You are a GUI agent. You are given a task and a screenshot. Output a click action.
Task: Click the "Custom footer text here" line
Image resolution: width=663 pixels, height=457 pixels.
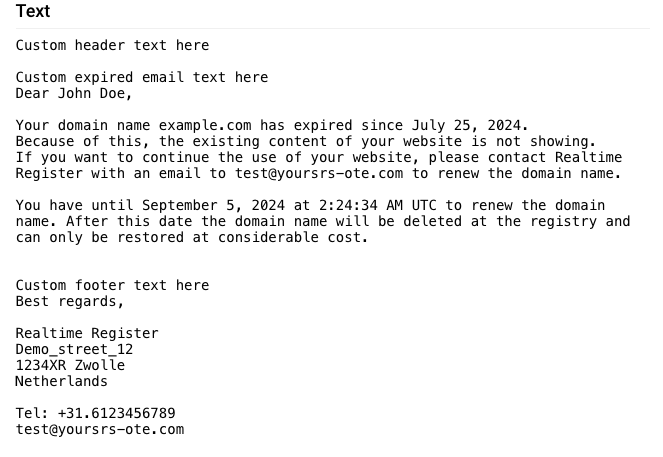pos(112,285)
